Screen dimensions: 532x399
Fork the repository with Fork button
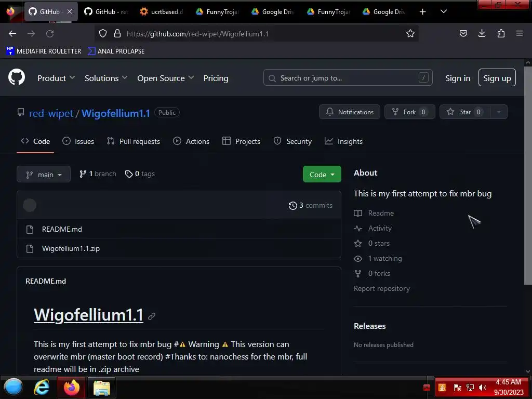[409, 112]
